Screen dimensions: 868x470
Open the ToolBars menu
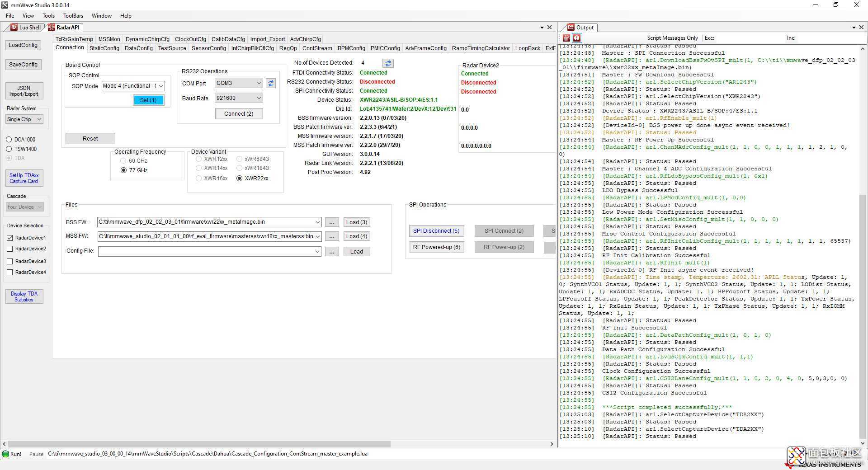73,16
